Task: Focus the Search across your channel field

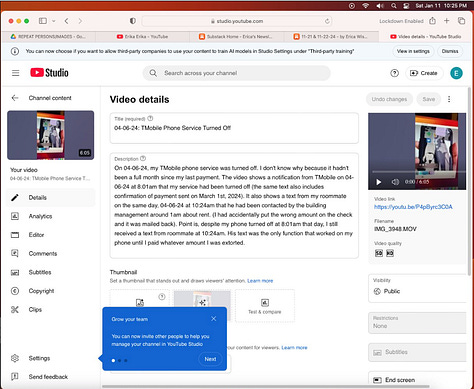Action: coord(237,73)
